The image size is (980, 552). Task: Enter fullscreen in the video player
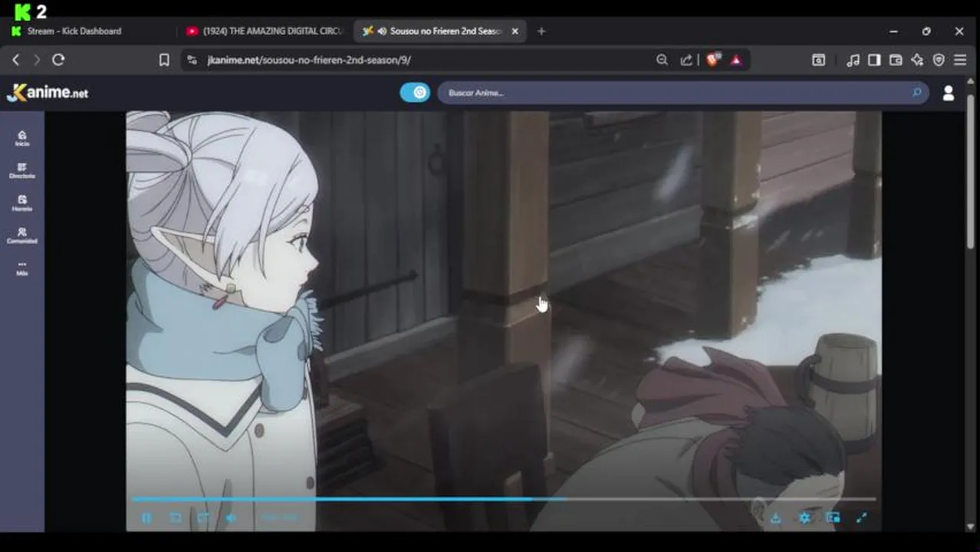(861, 518)
